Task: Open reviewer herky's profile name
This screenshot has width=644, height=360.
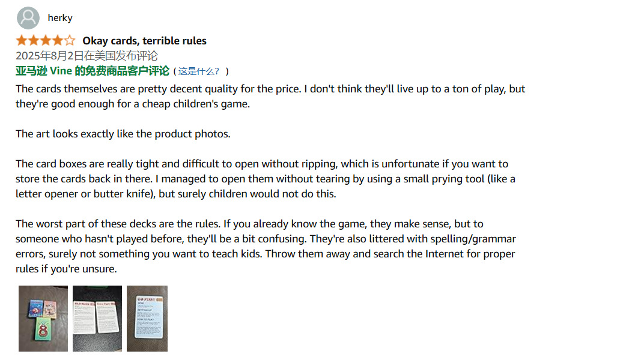Action: point(60,18)
